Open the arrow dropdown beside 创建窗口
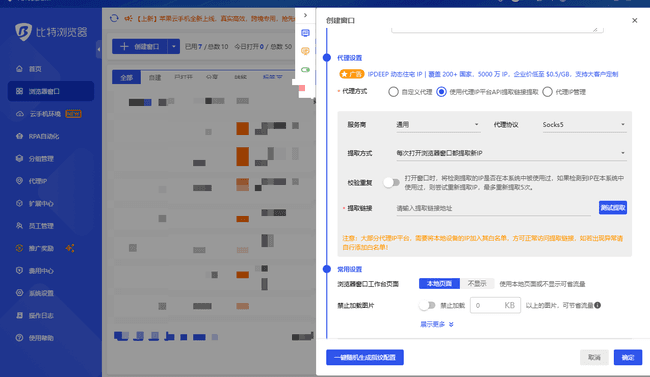650x377 pixels. [x=174, y=47]
